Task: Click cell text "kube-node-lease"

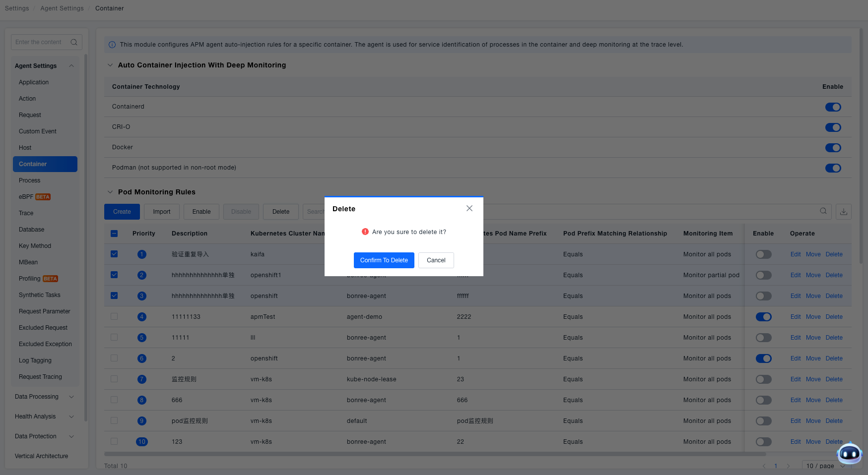Action: click(x=371, y=379)
